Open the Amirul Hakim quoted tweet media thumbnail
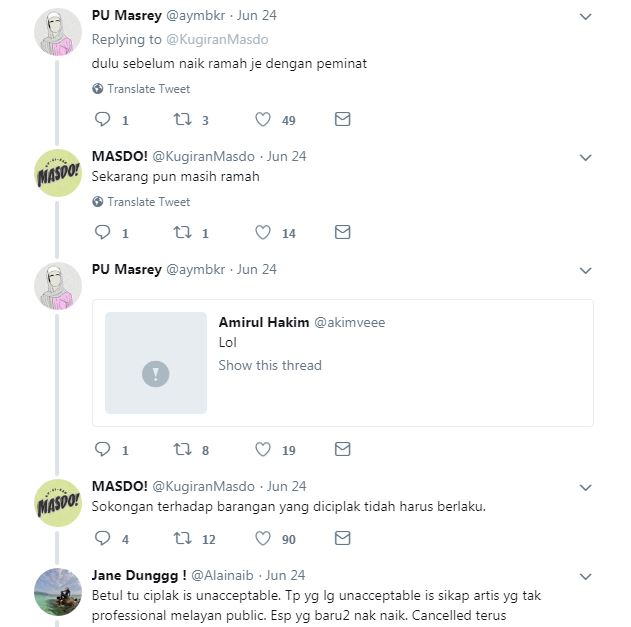Viewport: 631px width, 627px height. pos(156,362)
